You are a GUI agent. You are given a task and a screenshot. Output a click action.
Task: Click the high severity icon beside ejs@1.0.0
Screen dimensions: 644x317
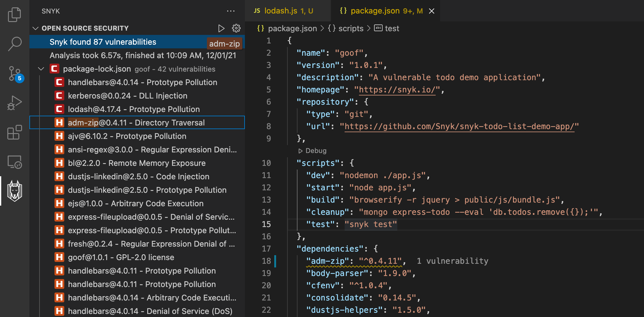[x=59, y=203]
